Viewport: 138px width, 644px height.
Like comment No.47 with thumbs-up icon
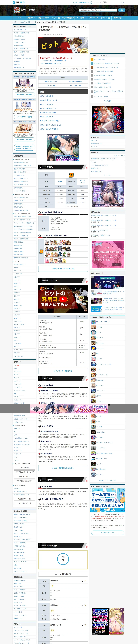point(82,581)
